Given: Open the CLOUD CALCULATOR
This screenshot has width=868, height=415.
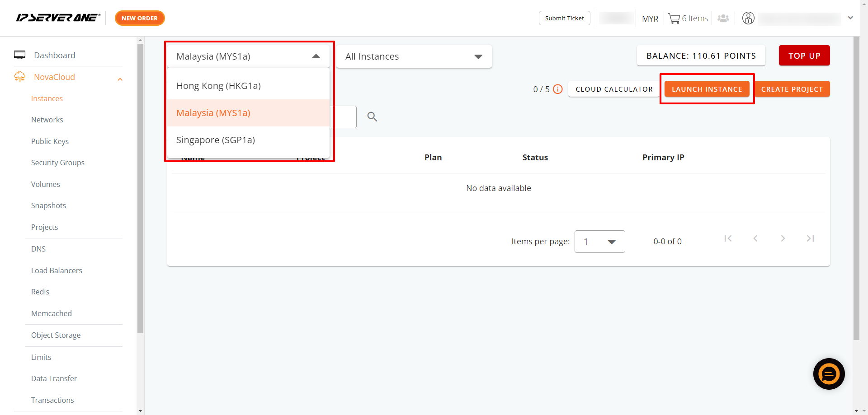Looking at the screenshot, I should pyautogui.click(x=614, y=89).
